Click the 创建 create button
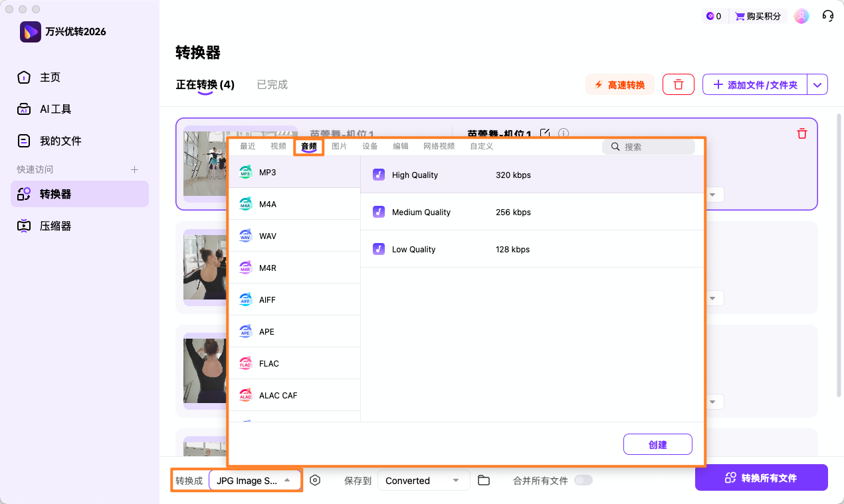The width and height of the screenshot is (844, 504). click(x=657, y=444)
